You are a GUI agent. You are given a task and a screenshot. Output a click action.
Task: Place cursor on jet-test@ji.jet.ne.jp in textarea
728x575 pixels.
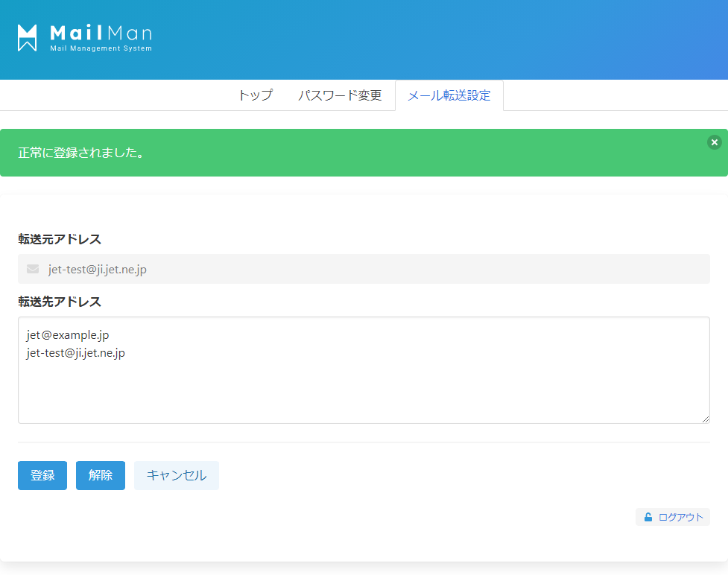pos(75,353)
